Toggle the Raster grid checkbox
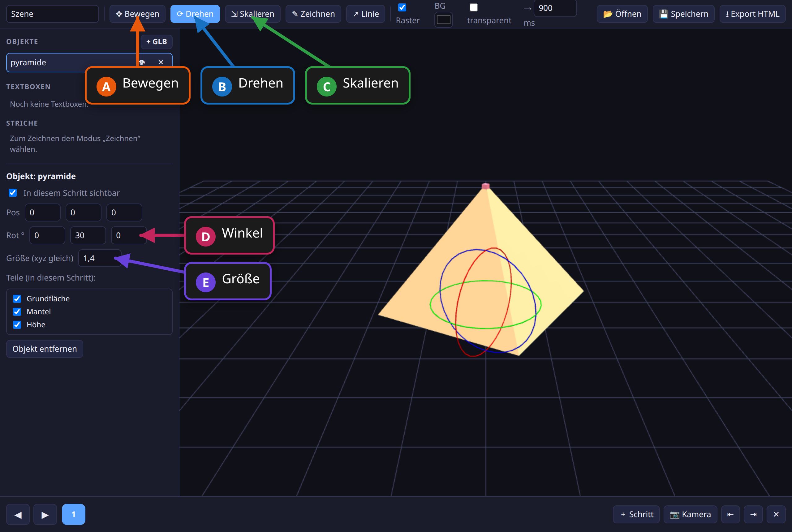The width and height of the screenshot is (792, 532). (x=402, y=7)
